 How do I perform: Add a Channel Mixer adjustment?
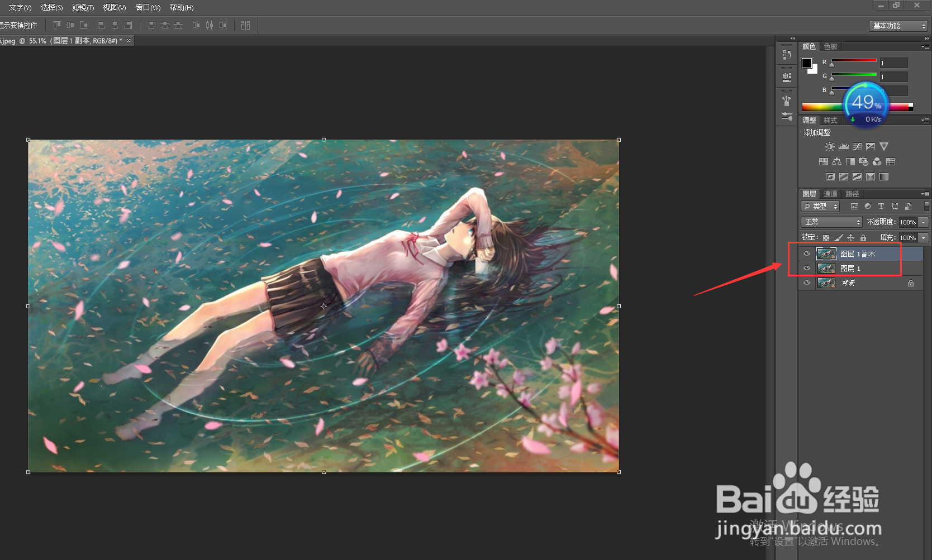pos(877,162)
